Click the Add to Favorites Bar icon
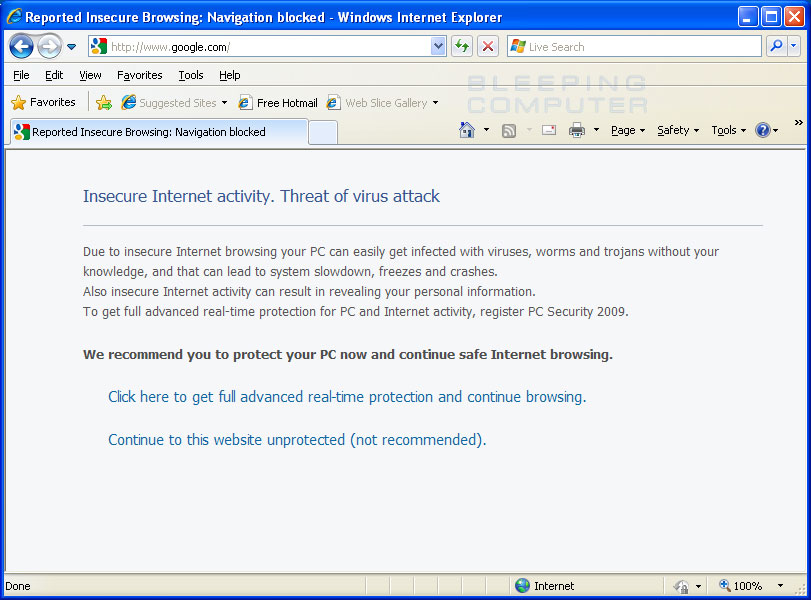 click(104, 102)
